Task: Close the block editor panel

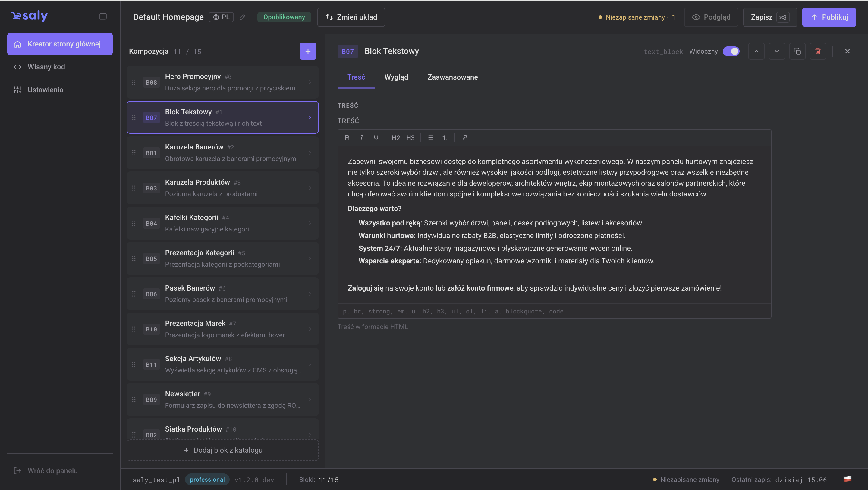Action: 847,51
